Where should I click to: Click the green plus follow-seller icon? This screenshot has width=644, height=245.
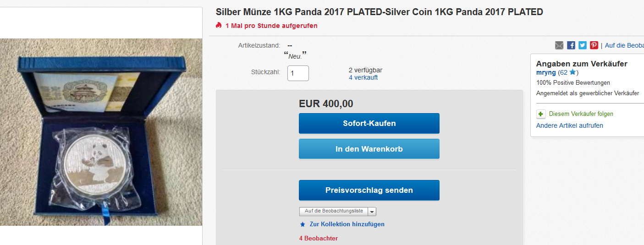pyautogui.click(x=541, y=114)
